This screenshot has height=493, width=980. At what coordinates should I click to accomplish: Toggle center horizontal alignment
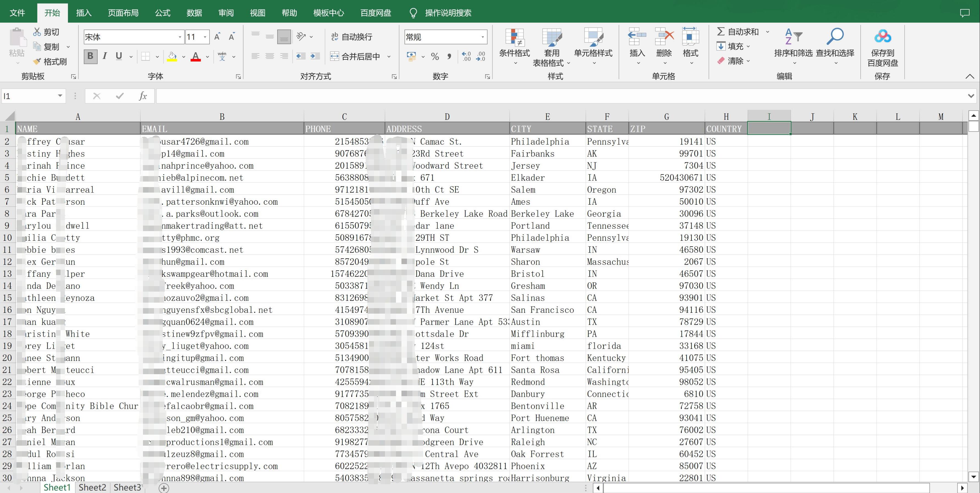pos(270,56)
